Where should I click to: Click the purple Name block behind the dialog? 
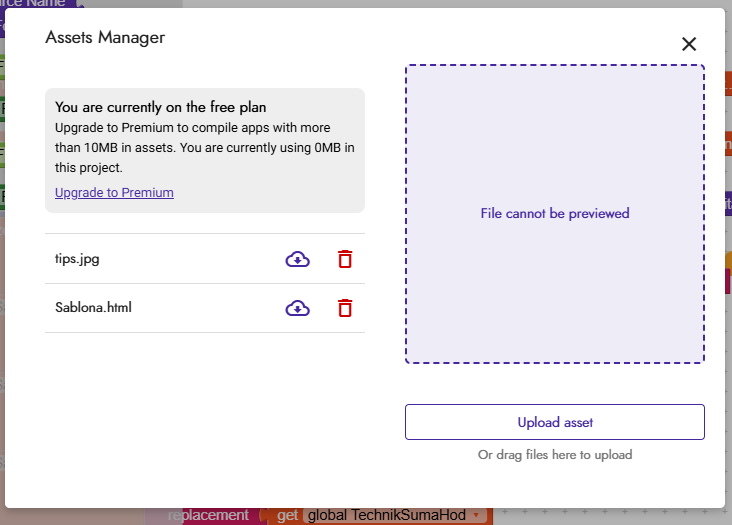(37, 3)
